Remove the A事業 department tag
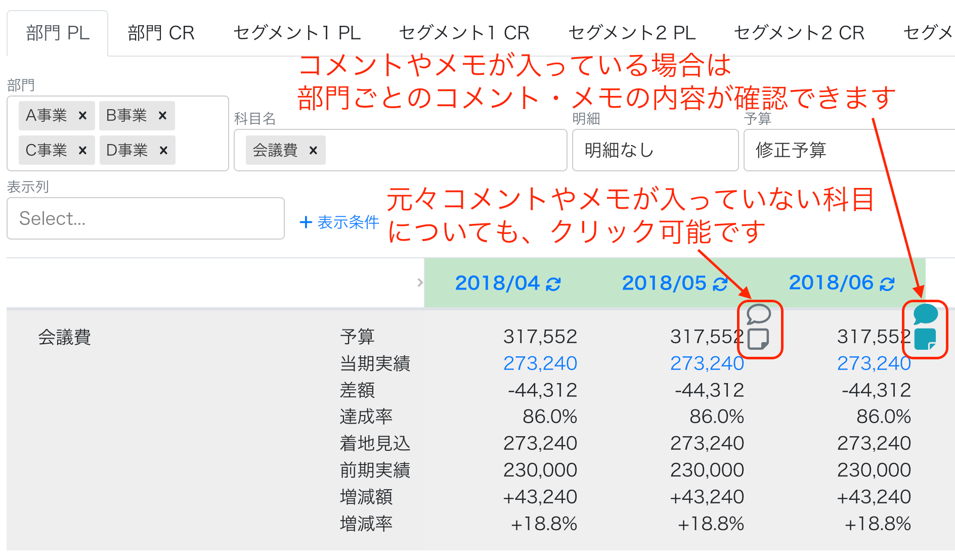This screenshot has height=560, width=955. (82, 116)
